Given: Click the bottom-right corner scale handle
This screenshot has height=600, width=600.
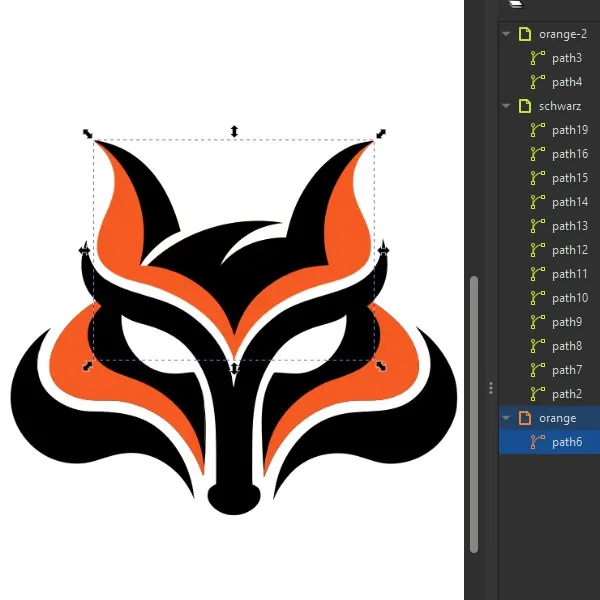Looking at the screenshot, I should [x=380, y=367].
